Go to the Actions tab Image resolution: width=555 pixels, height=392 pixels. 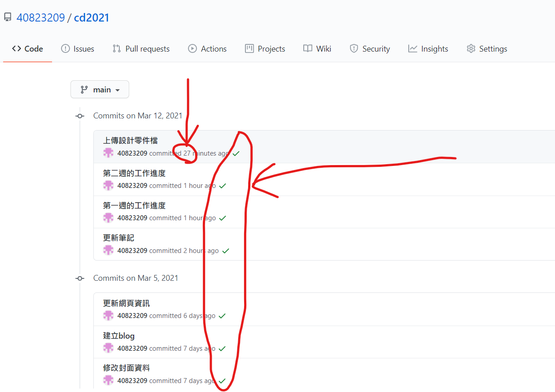click(207, 49)
